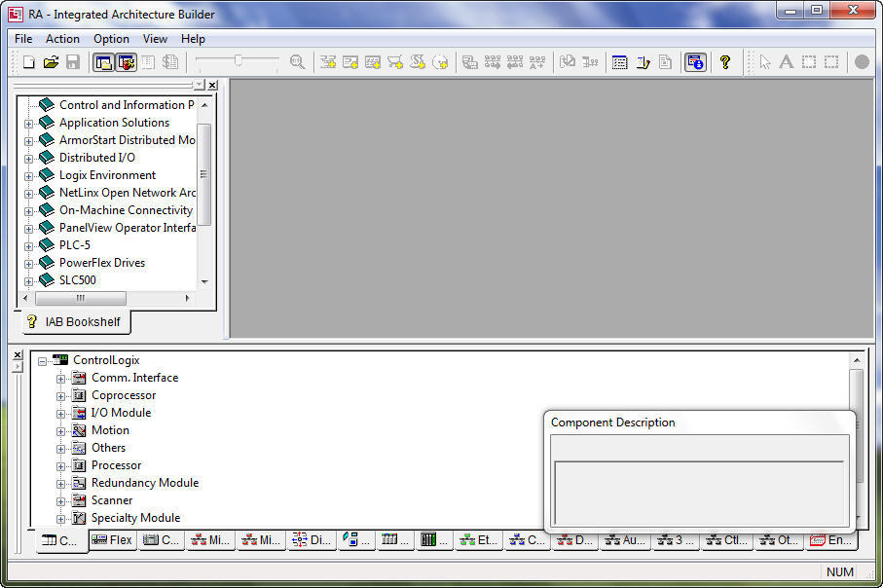Expand the PowerFlex Drives node
This screenshot has height=588, width=883.
pyautogui.click(x=29, y=264)
